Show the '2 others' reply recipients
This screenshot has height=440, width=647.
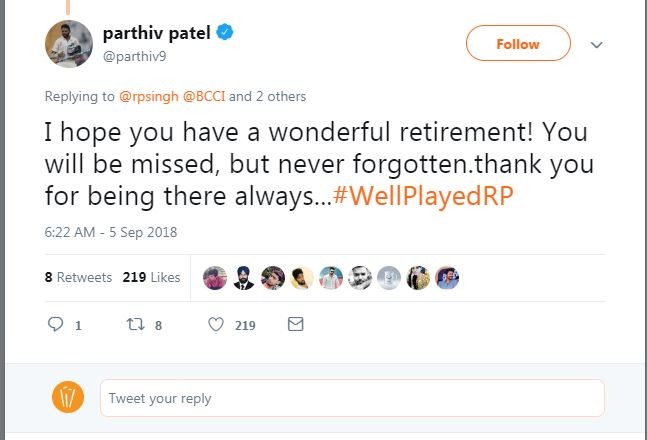tap(281, 96)
